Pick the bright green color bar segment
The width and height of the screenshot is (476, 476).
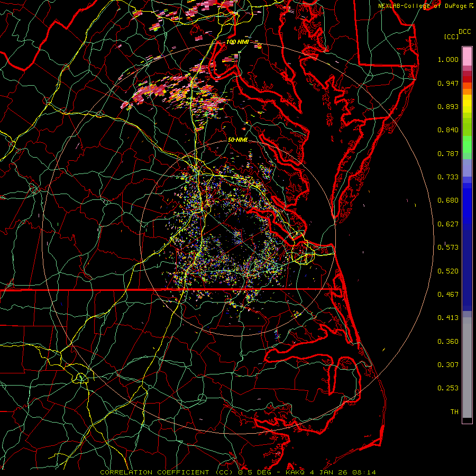(467, 145)
